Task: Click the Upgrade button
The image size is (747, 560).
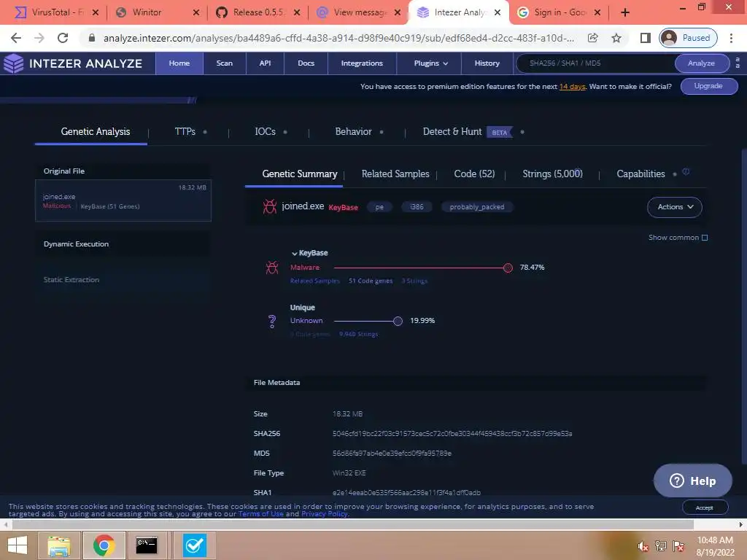Action: (x=708, y=86)
